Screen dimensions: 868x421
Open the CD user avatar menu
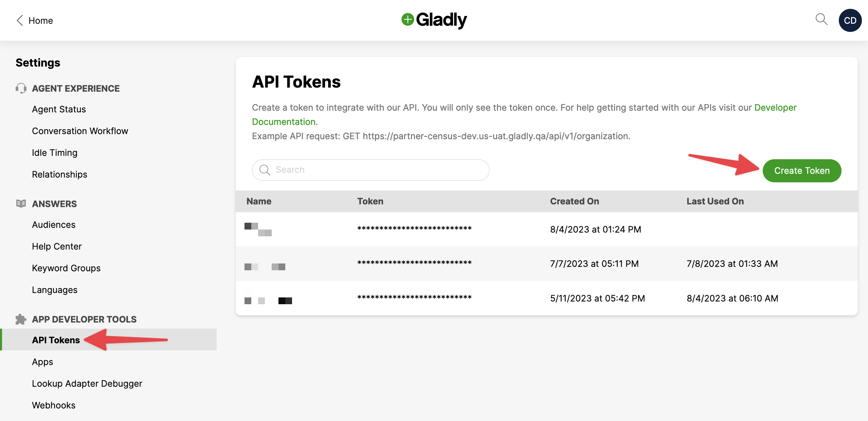tap(850, 20)
